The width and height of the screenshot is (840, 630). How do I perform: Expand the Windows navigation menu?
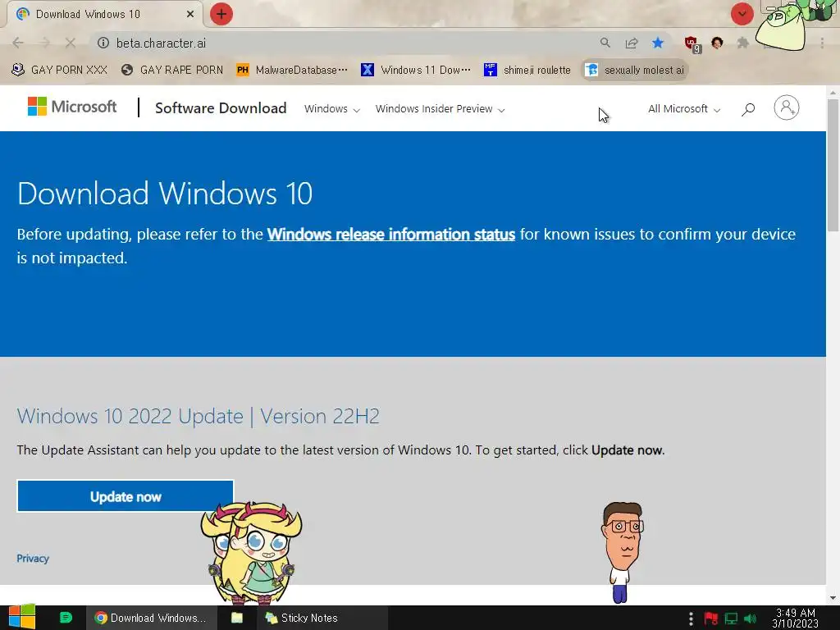pos(331,109)
